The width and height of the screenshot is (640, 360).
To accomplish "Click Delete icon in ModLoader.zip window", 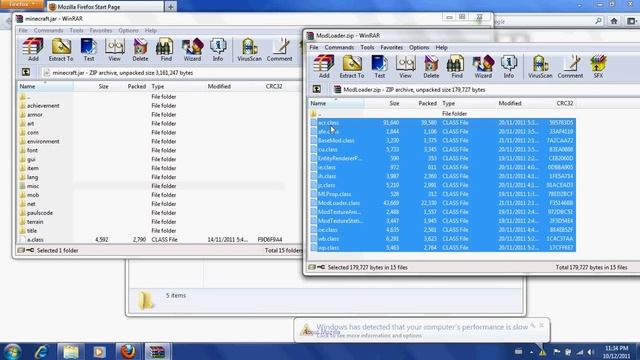I will pyautogui.click(x=431, y=67).
